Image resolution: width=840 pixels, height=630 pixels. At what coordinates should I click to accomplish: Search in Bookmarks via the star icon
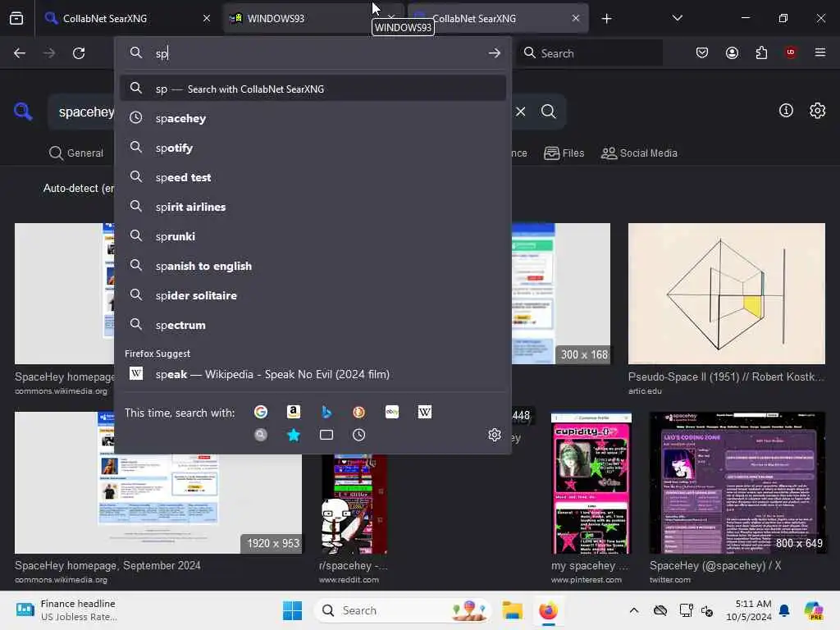[x=293, y=435]
